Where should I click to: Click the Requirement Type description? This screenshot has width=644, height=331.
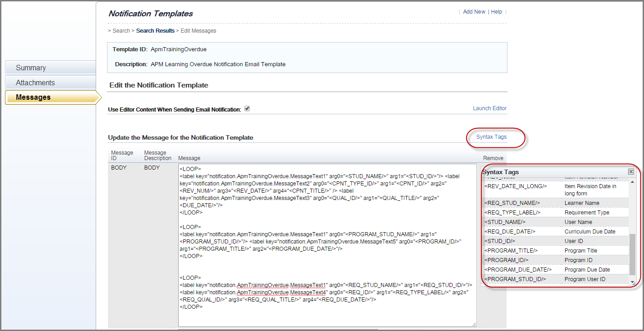[x=587, y=213]
